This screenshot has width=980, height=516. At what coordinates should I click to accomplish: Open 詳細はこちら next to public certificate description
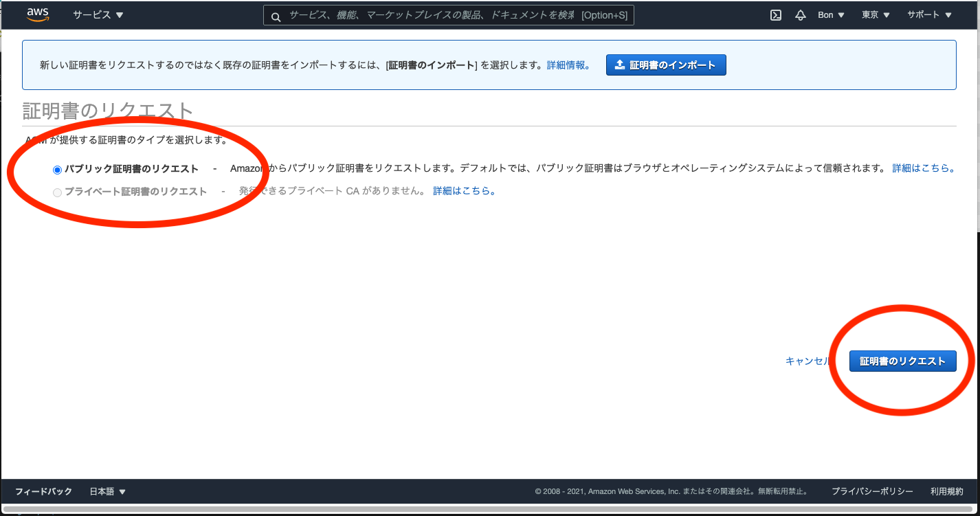tap(924, 168)
